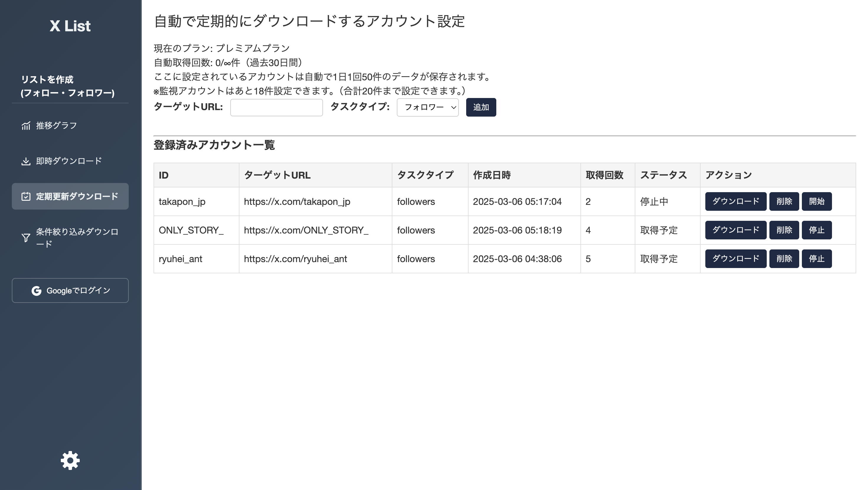The height and width of the screenshot is (490, 868).
Task: Click the calendar icon for 定期更新ダウンロード
Action: point(26,197)
